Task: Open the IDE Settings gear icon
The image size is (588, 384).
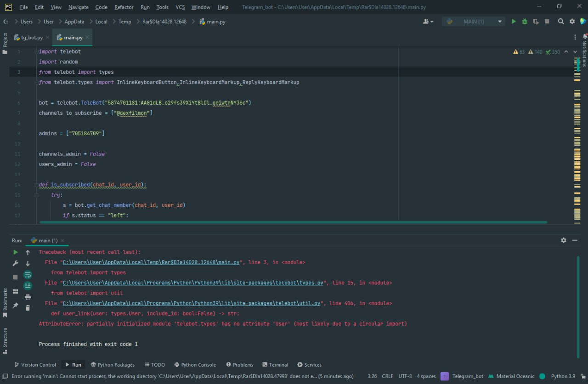Action: (571, 21)
